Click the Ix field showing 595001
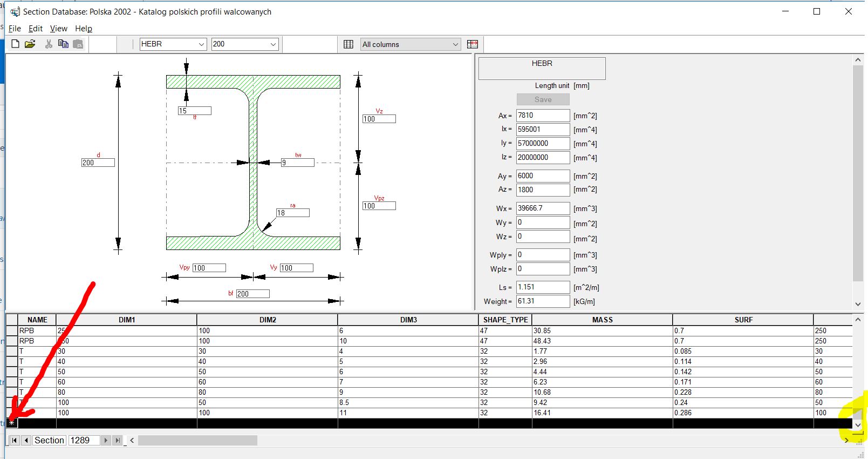868x459 pixels. tap(543, 130)
